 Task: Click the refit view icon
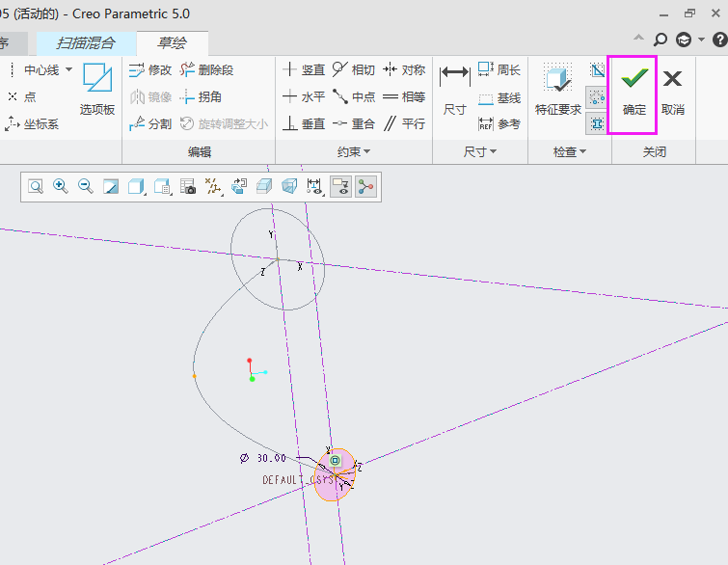tap(36, 187)
